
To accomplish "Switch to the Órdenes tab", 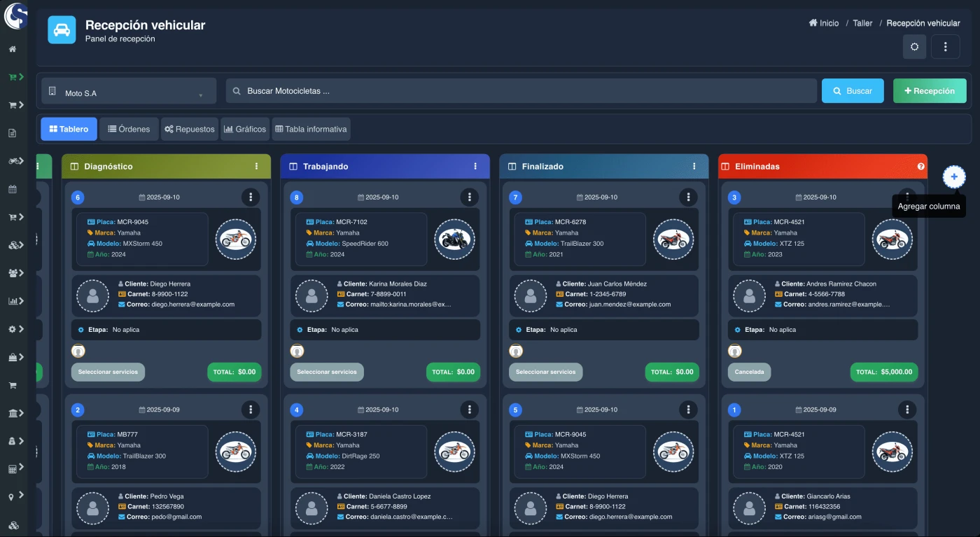I will [x=129, y=129].
